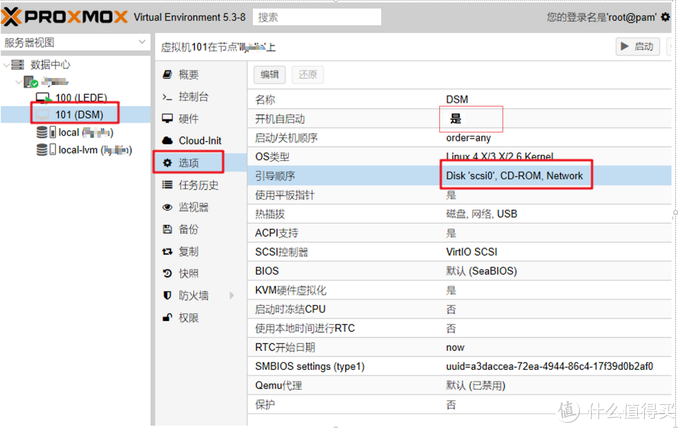Viewport: 680px width, 428px height.
Task: Open the 概要 summary tab
Action: click(x=201, y=75)
